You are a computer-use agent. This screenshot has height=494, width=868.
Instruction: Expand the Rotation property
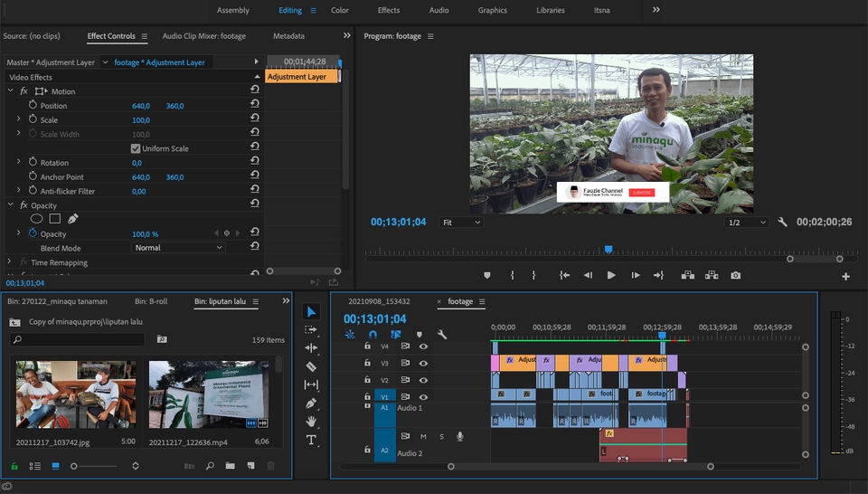pos(18,162)
